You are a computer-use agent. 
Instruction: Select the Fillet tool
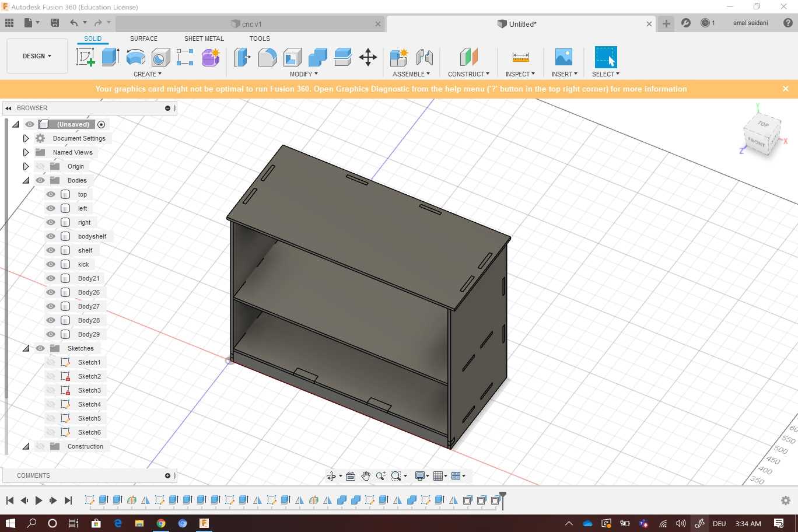[x=267, y=57]
